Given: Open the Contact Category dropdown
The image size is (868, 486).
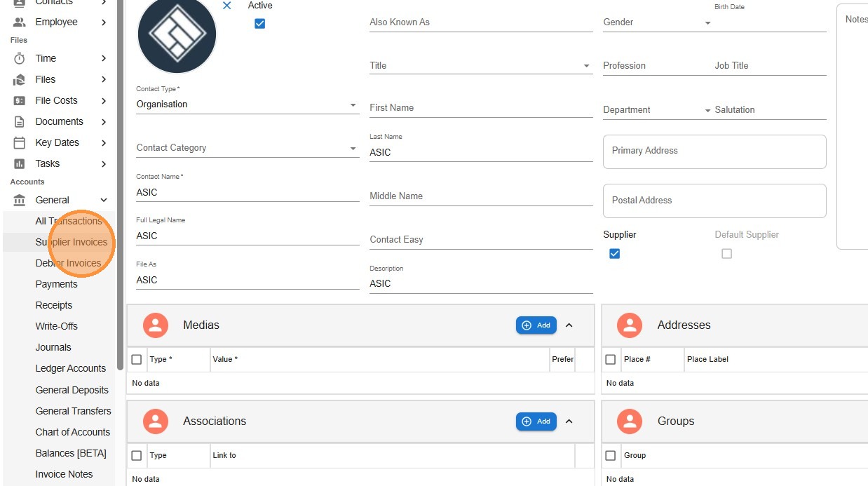Looking at the screenshot, I should tap(247, 148).
